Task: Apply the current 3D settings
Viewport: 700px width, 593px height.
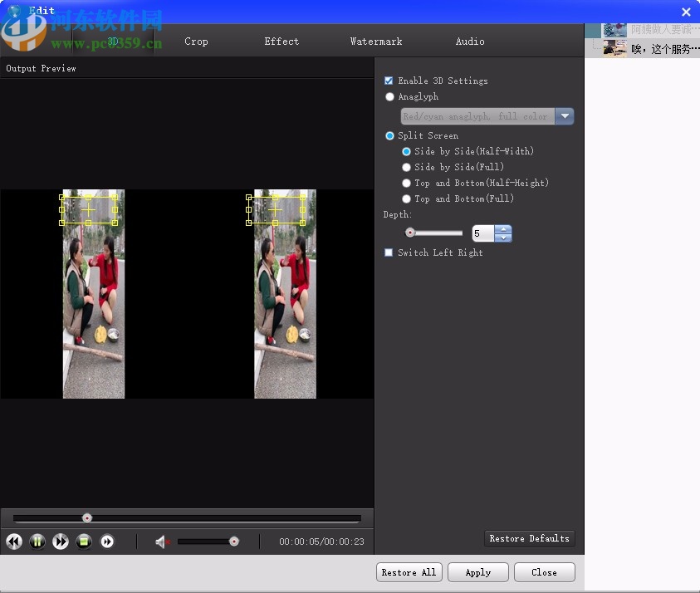Action: (477, 572)
